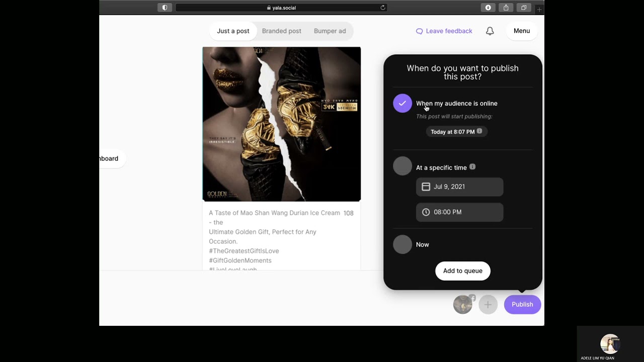Viewport: 644px width, 362px height.
Task: Open the 08:00 PM time picker
Action: click(459, 212)
